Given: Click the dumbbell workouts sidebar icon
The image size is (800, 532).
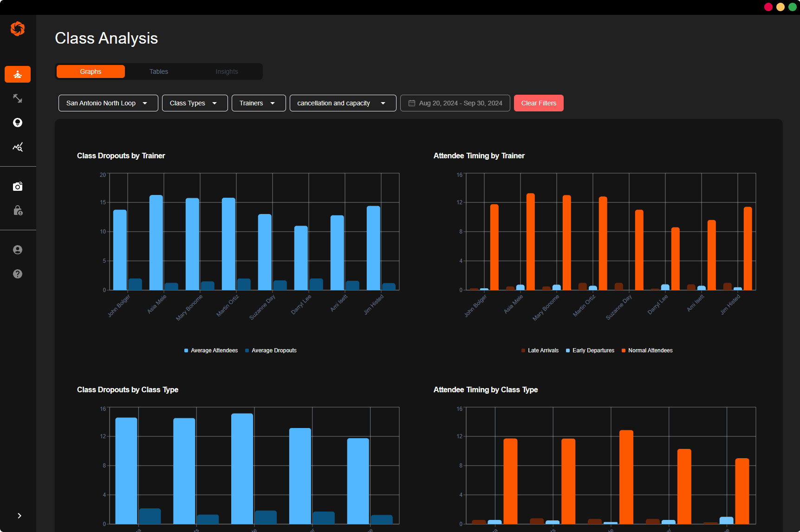Looking at the screenshot, I should click(x=18, y=98).
